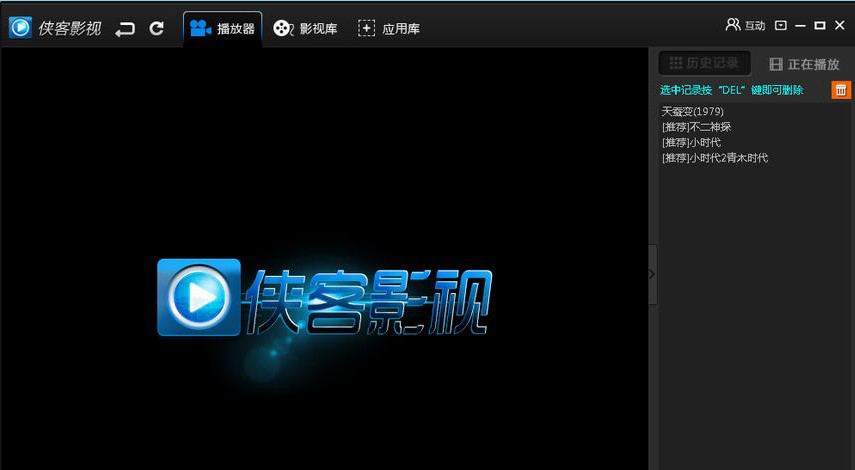This screenshot has height=470, width=855.
Task: Close the 侠客影视 window
Action: [840, 25]
